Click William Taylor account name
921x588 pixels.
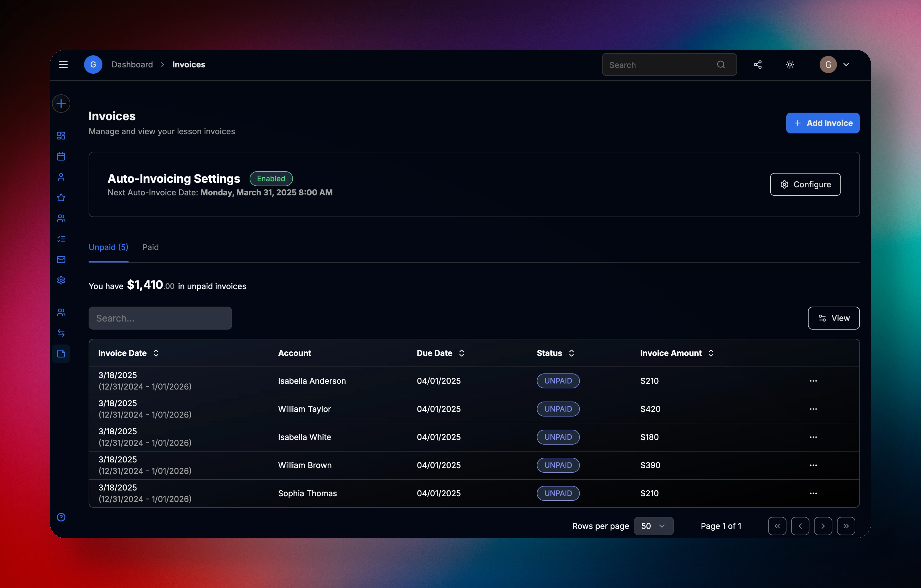(x=305, y=409)
